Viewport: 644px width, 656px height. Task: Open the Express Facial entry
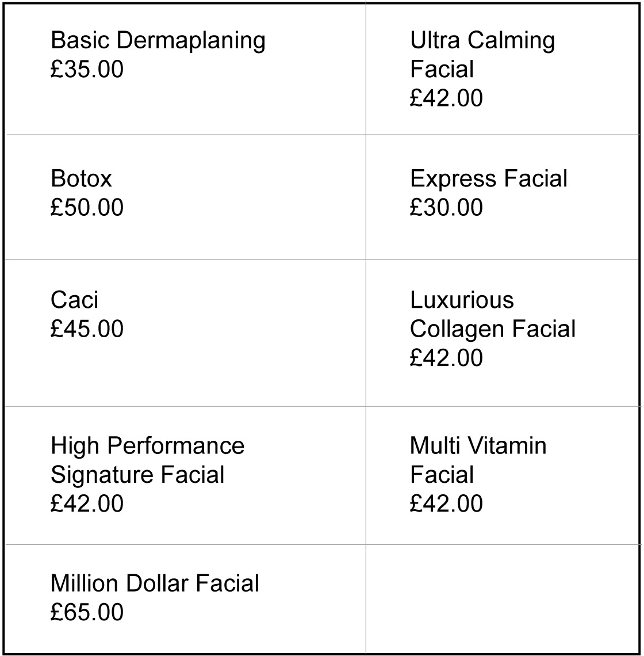pyautogui.click(x=488, y=179)
